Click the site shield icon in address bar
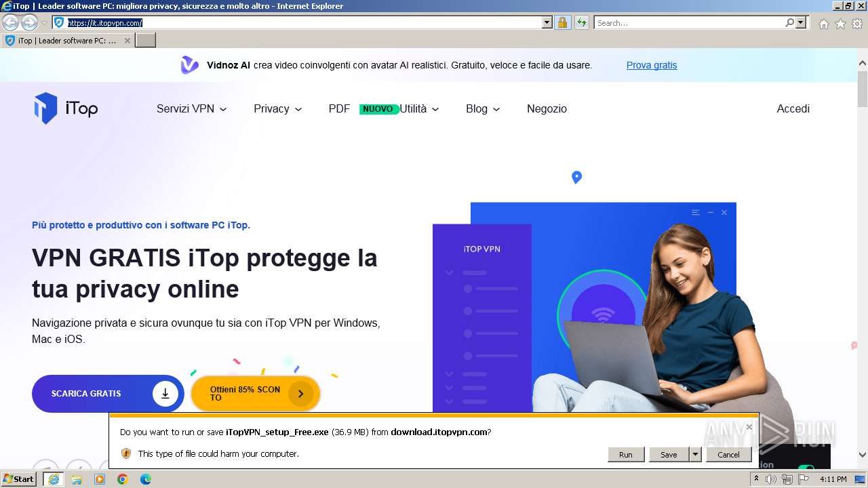868x488 pixels. tap(59, 22)
